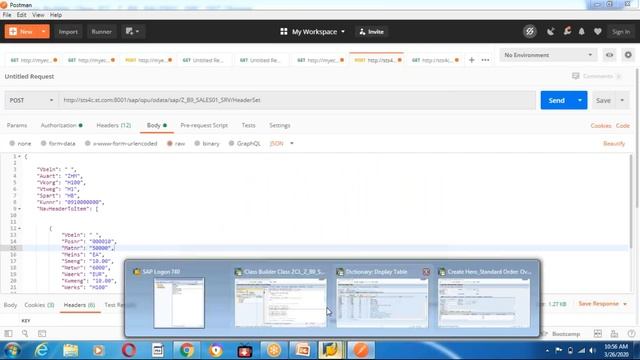This screenshot has width=640, height=360.
Task: Select the GraphQL body type radio
Action: tap(231, 143)
